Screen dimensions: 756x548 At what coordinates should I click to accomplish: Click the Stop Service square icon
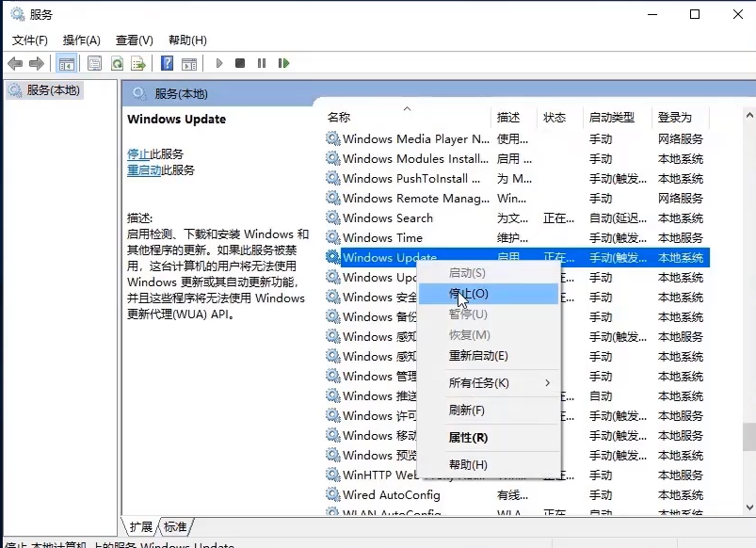coord(240,63)
